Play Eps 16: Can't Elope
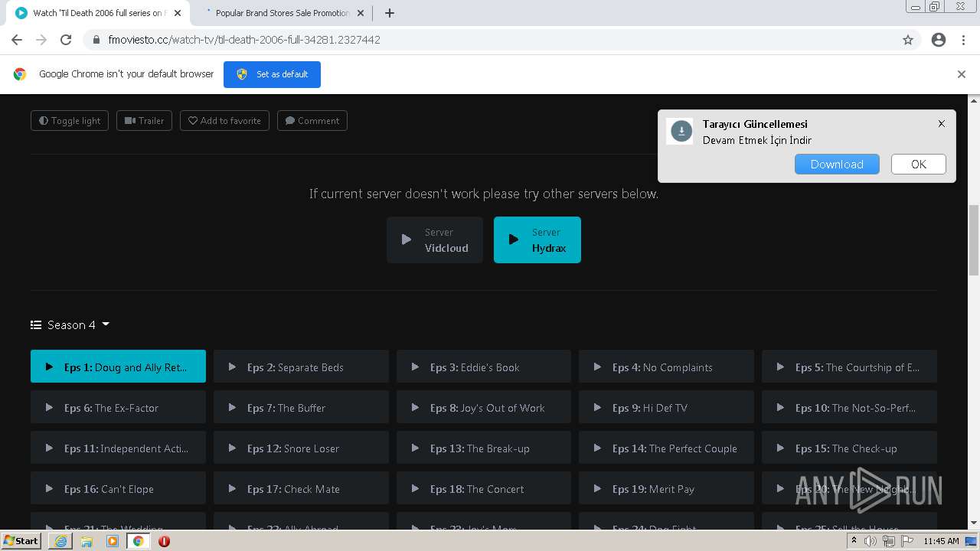 (x=118, y=488)
